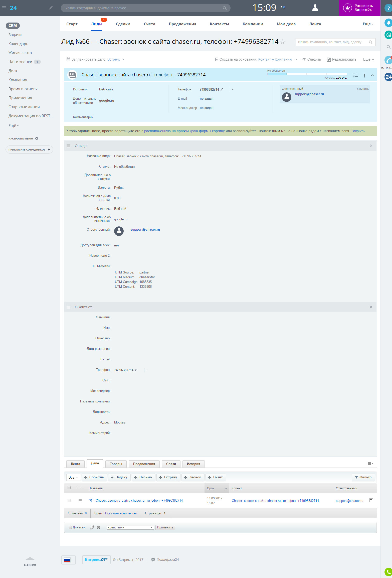Click the lead status progress bar
Image resolution: width=392 pixels, height=578 pixels.
click(307, 74)
